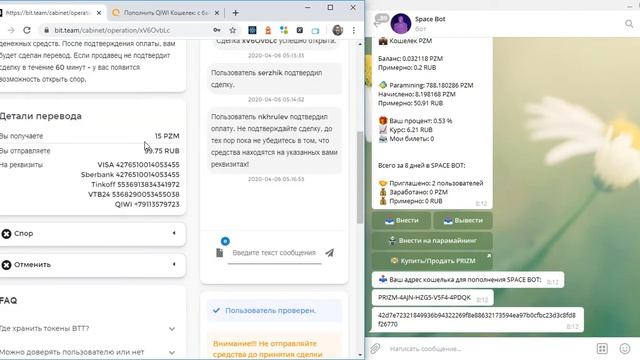Click the long public key message 42d7e723...
640x360 pixels.
tap(477, 320)
